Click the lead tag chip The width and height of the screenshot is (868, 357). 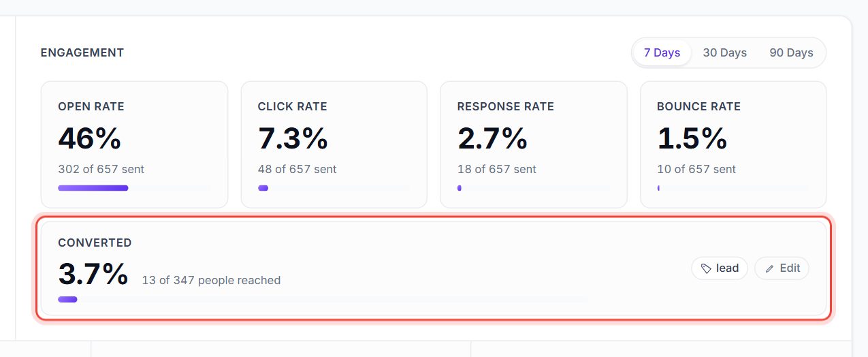(x=720, y=268)
